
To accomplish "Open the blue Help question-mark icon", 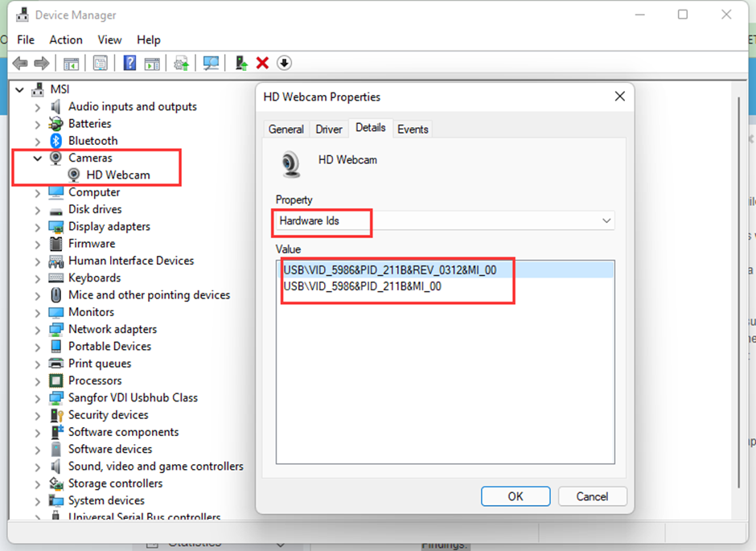I will [129, 64].
